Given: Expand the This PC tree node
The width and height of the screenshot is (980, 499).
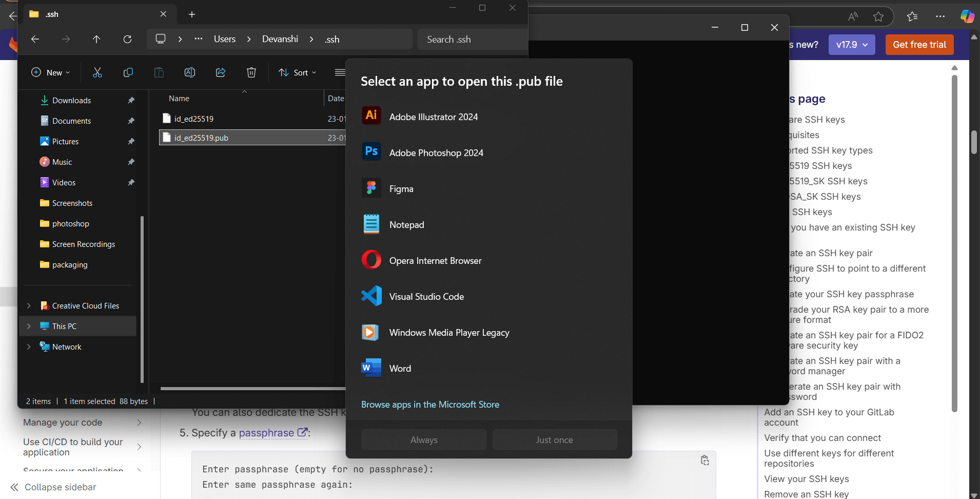Looking at the screenshot, I should point(29,327).
